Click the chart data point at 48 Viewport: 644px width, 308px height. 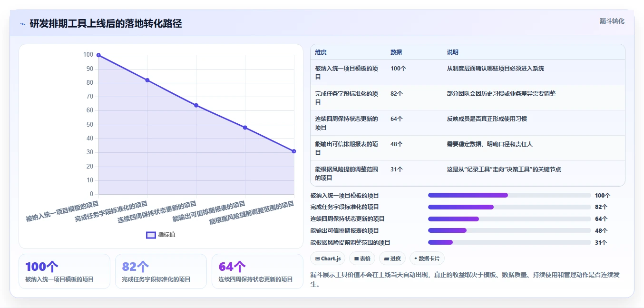[245, 128]
